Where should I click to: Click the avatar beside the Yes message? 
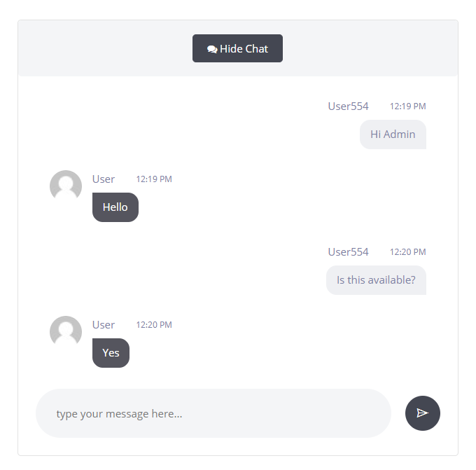[66, 332]
